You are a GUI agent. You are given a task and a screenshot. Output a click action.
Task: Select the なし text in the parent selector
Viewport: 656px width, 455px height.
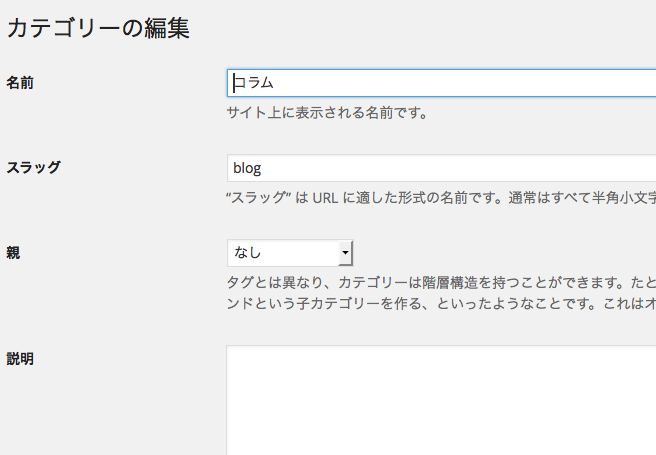(248, 253)
